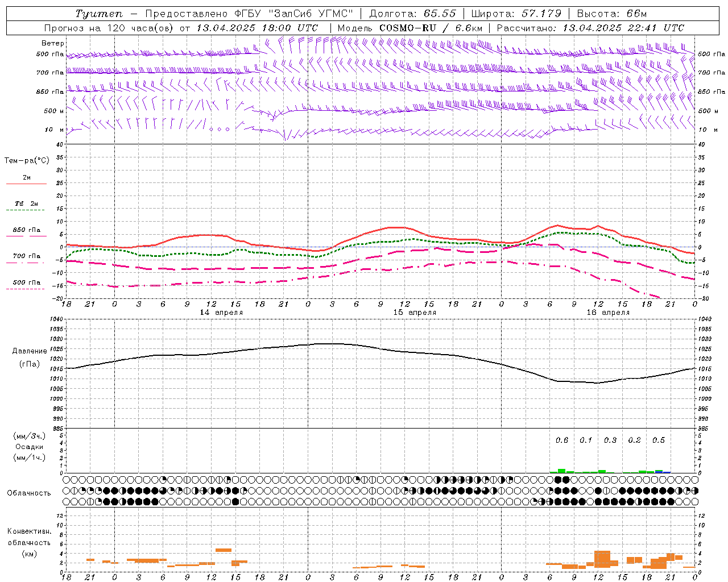Screen dimensions: 728x582
Task: Click the 'Облачность' cloud cover row label
Action: (29, 493)
